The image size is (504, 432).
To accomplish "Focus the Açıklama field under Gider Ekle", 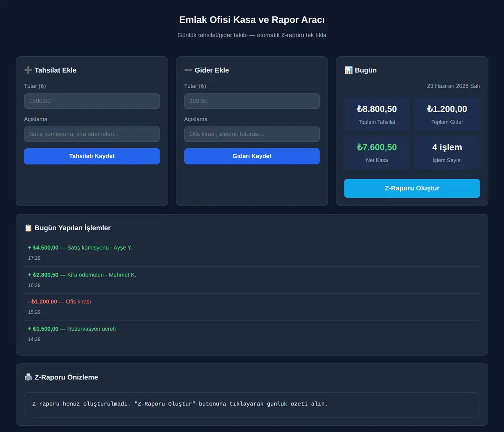I will tap(252, 134).
